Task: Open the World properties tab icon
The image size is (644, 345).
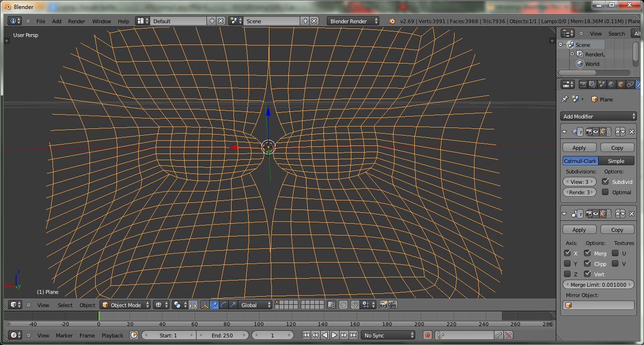Action: click(x=611, y=84)
